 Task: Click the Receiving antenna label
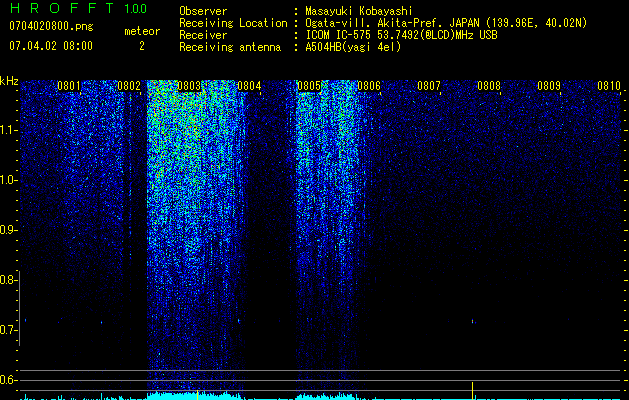pos(230,47)
